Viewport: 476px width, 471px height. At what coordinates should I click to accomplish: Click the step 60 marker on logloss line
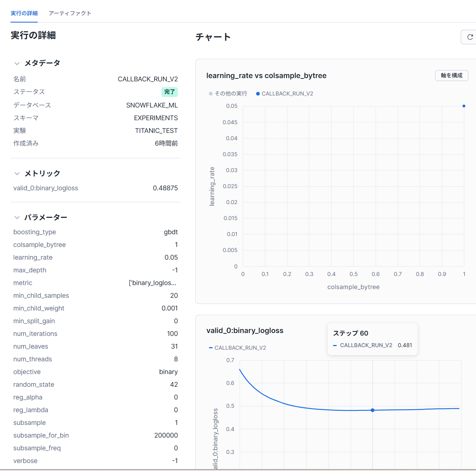coord(373,410)
